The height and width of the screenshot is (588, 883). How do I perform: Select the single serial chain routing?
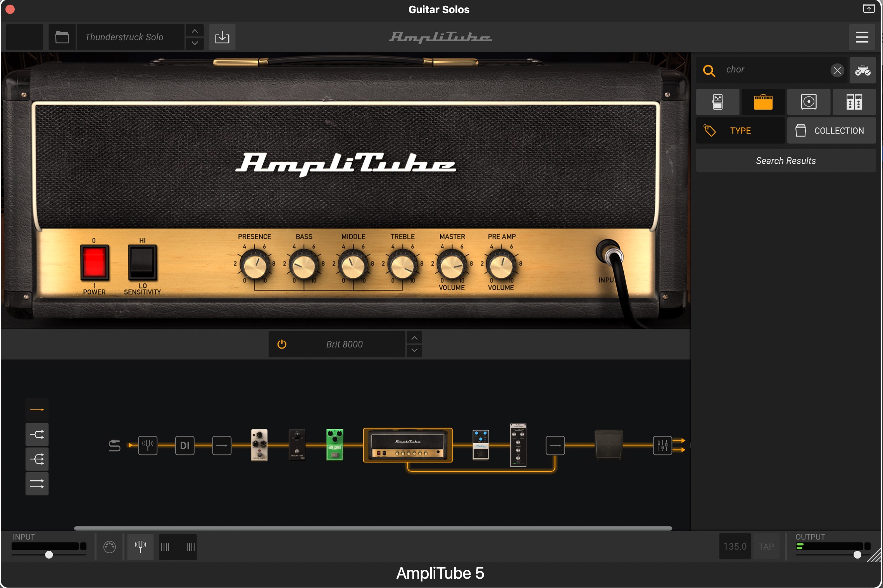pos(37,409)
